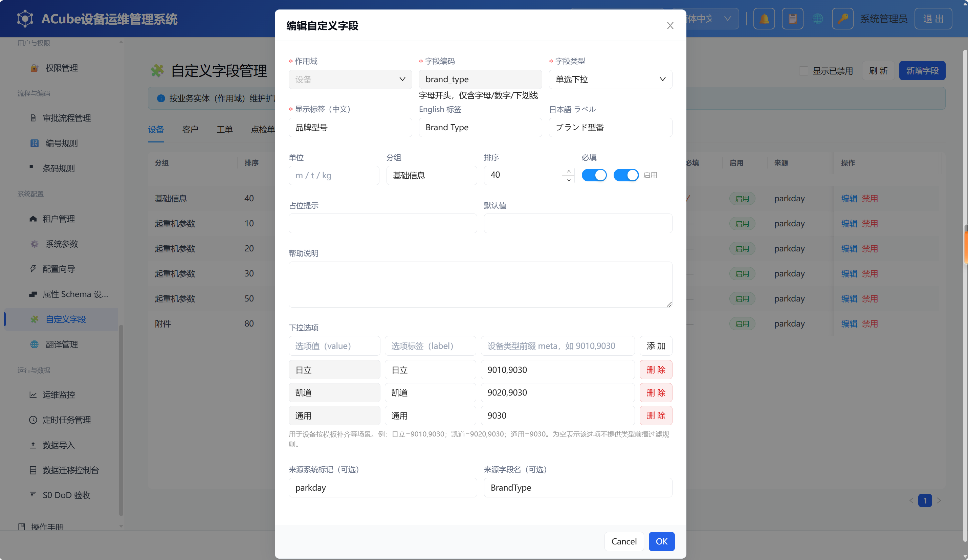Click the 定时任务管理 clock icon
The height and width of the screenshot is (560, 968).
click(33, 420)
